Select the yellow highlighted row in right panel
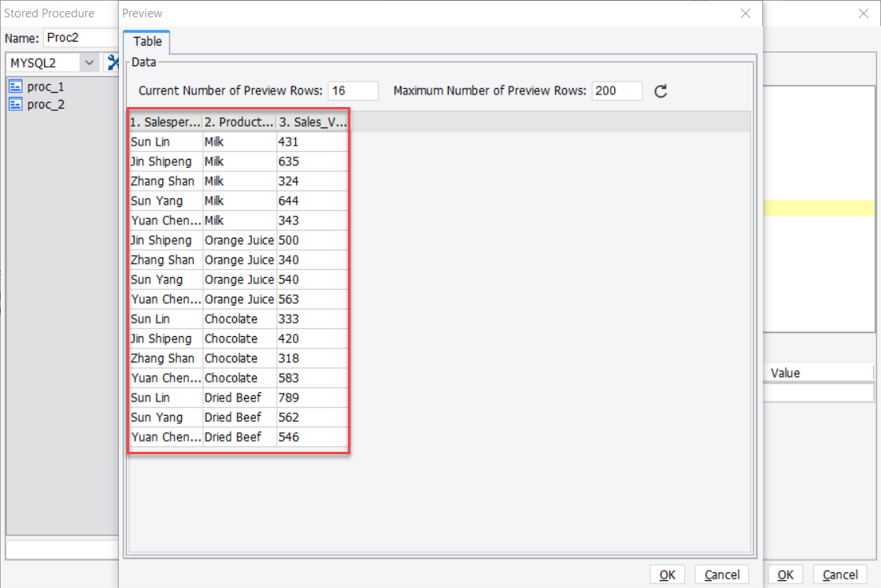The width and height of the screenshot is (881, 588). tap(819, 209)
